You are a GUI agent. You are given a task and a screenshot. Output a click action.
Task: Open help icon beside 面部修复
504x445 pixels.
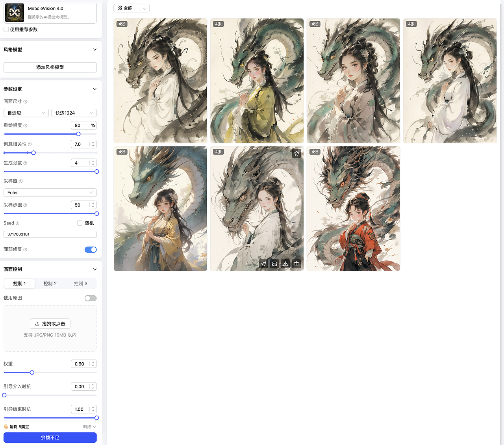[25, 250]
